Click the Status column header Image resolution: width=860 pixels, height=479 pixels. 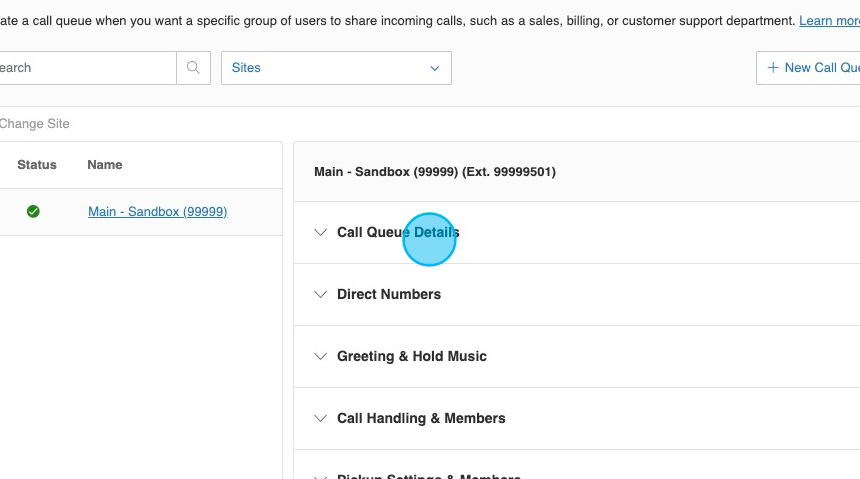point(37,165)
